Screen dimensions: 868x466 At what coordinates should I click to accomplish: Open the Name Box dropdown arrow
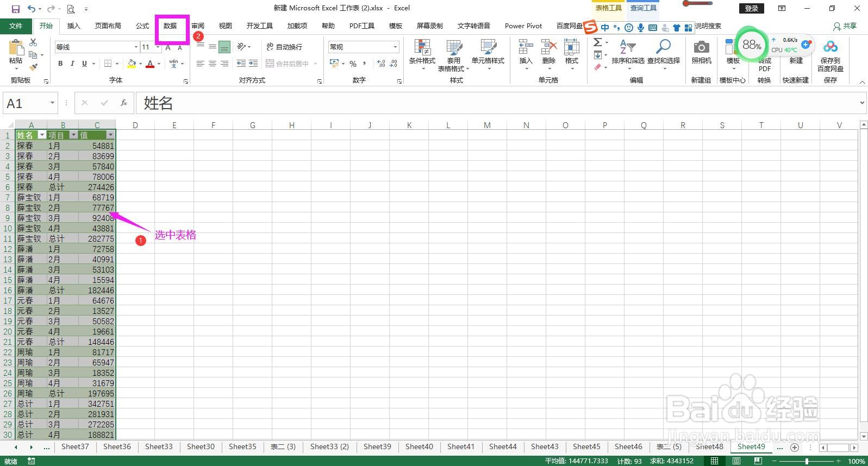[52, 103]
